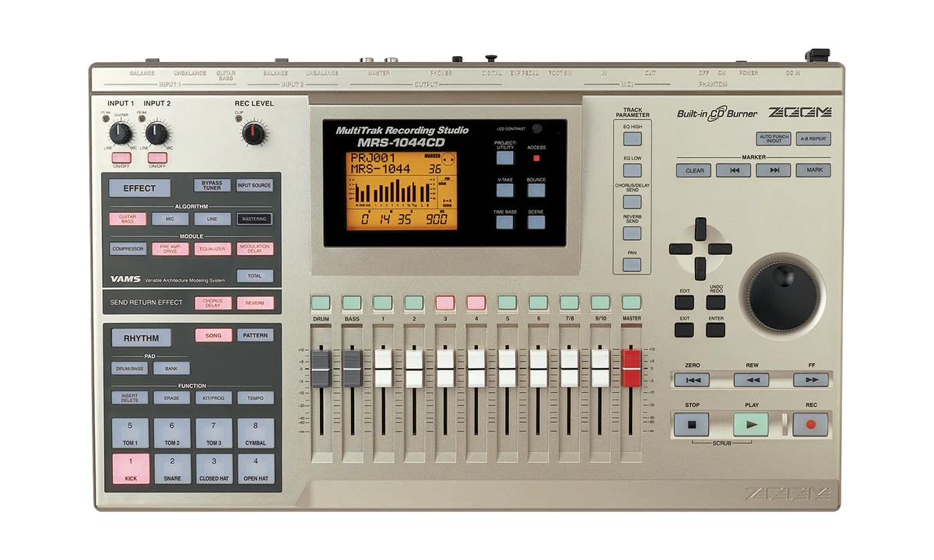This screenshot has width=934, height=560.
Task: Tap the CYMBAL drum pad
Action: click(255, 433)
